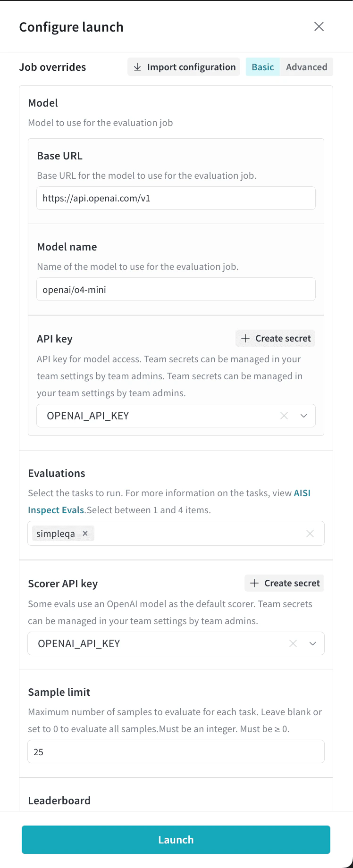Click the Import configuration download icon

tap(137, 67)
